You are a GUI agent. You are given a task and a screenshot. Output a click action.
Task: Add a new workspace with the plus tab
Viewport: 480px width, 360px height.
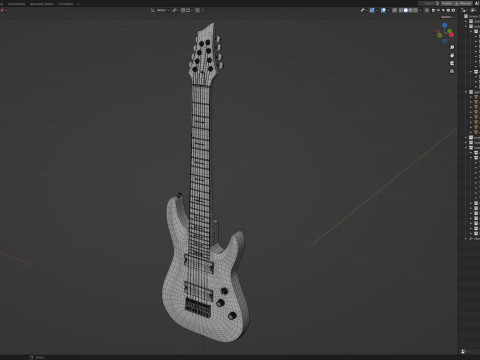pyautogui.click(x=78, y=4)
